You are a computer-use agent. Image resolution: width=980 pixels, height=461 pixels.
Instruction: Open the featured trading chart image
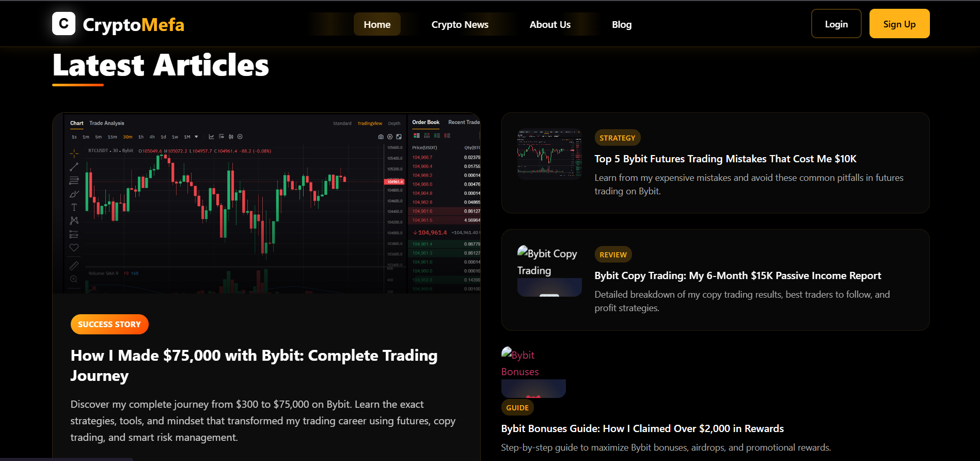pyautogui.click(x=266, y=203)
